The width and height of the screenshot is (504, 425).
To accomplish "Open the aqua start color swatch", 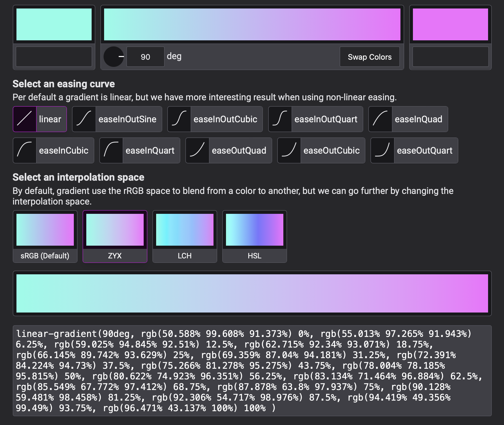I will tap(54, 24).
